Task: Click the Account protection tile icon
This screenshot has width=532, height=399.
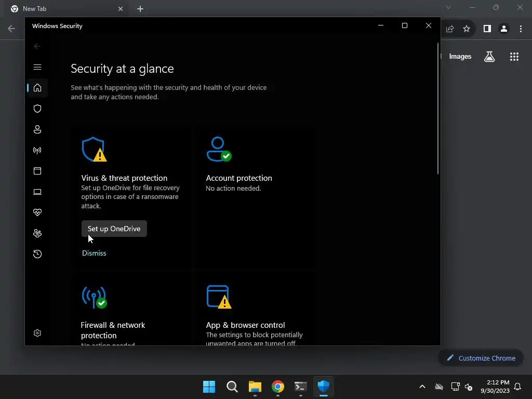Action: (219, 149)
